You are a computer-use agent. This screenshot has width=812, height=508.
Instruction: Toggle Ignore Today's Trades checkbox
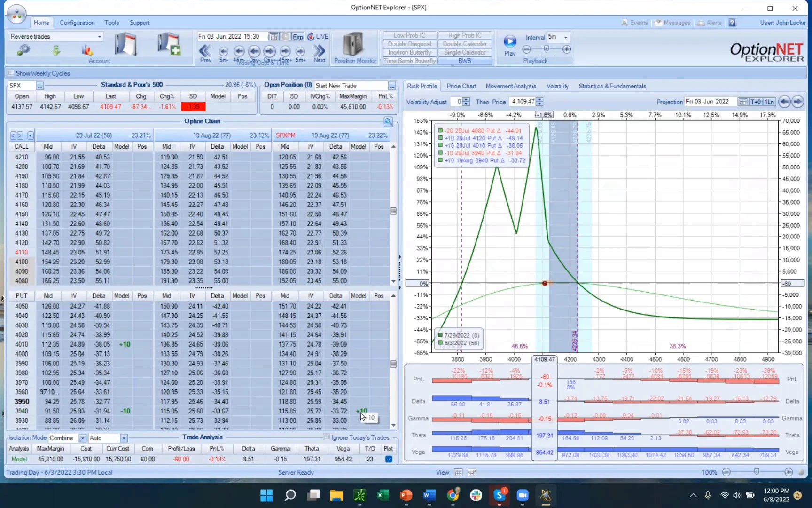point(327,437)
